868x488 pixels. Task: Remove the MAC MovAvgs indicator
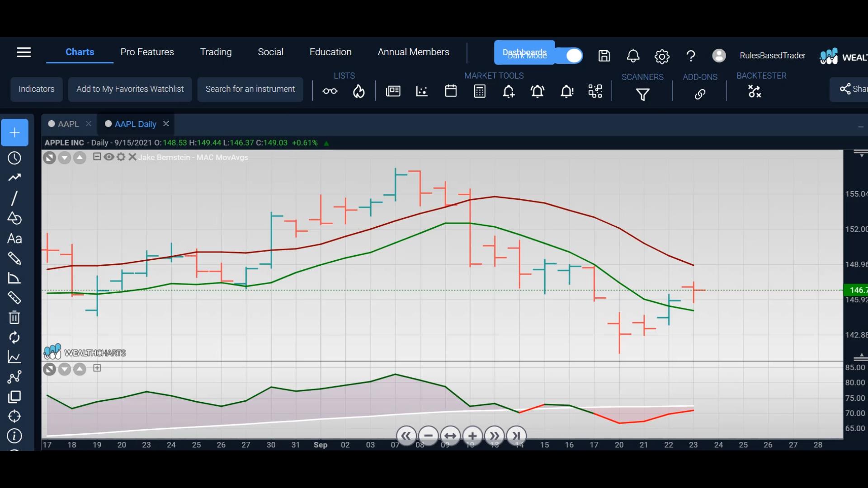coord(132,157)
